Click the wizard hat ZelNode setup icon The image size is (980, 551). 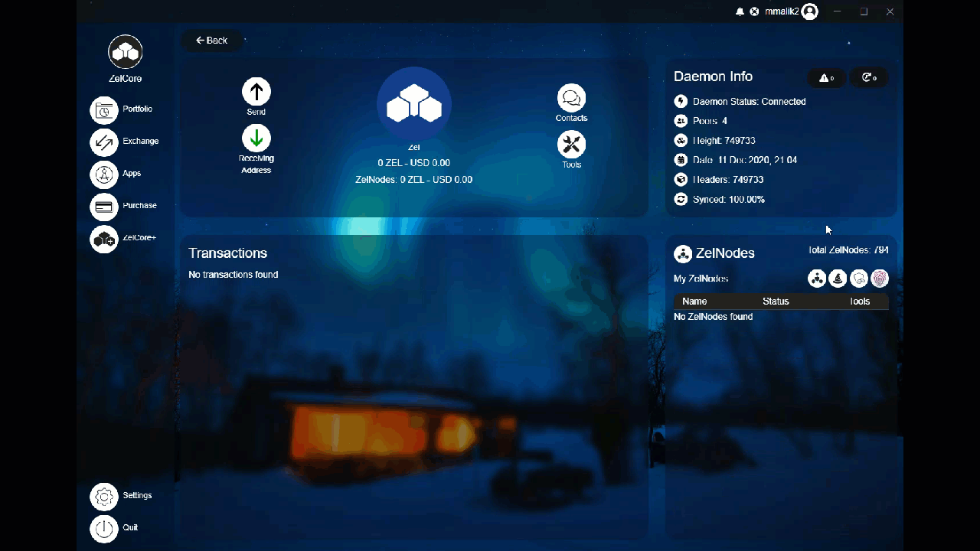(x=838, y=279)
